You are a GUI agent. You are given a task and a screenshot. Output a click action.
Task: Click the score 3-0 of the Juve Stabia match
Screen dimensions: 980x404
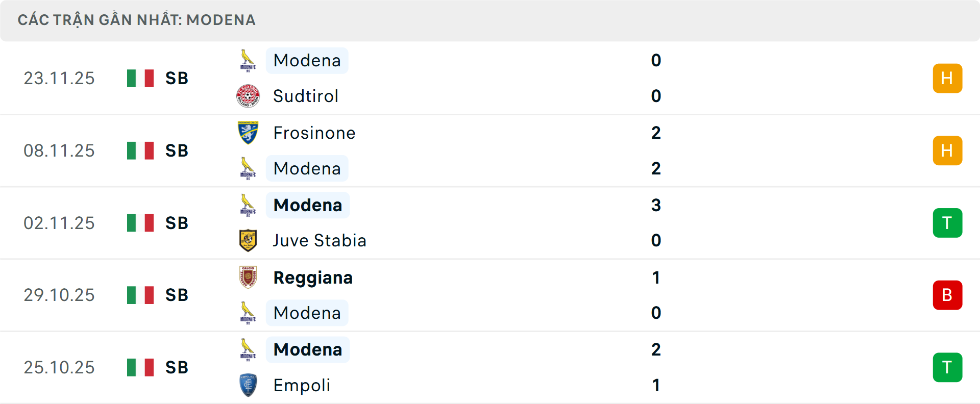pos(657,222)
